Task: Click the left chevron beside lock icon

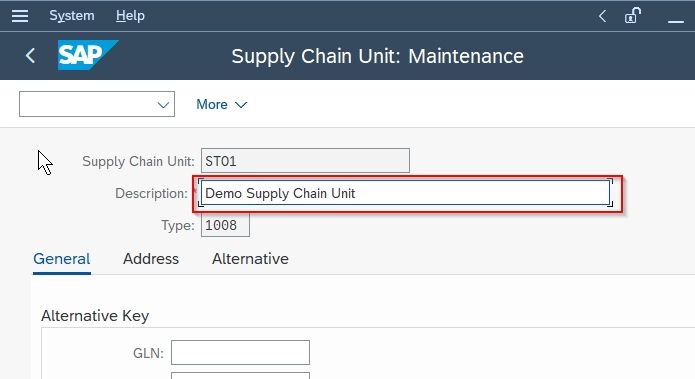Action: click(x=602, y=16)
